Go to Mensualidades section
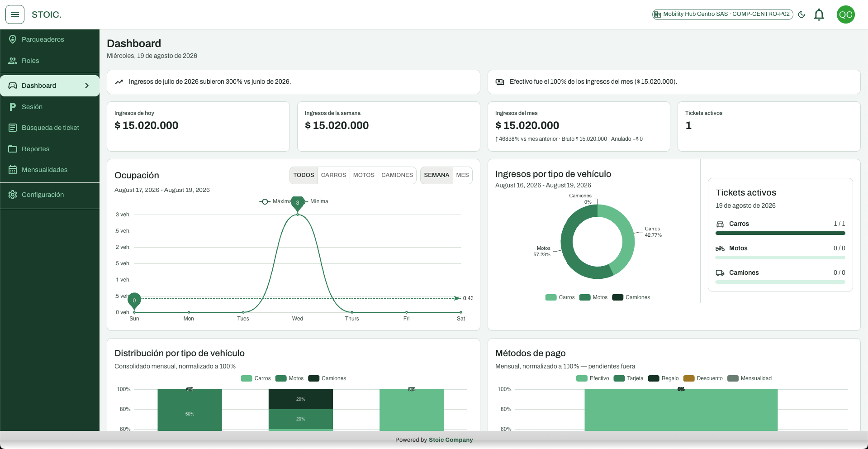This screenshot has width=868, height=449. (50, 170)
